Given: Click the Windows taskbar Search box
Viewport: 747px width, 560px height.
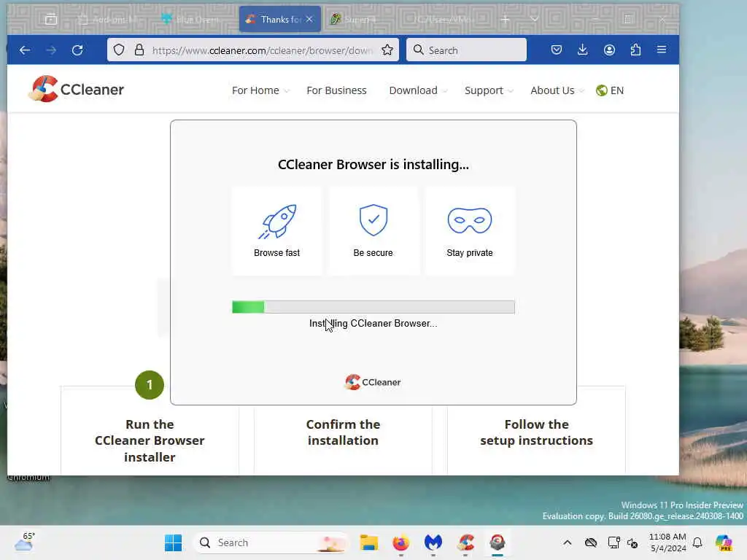Looking at the screenshot, I should coord(271,542).
